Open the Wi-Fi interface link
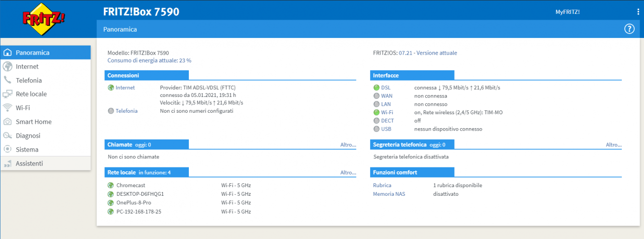Image resolution: width=644 pixels, height=239 pixels. [387, 112]
